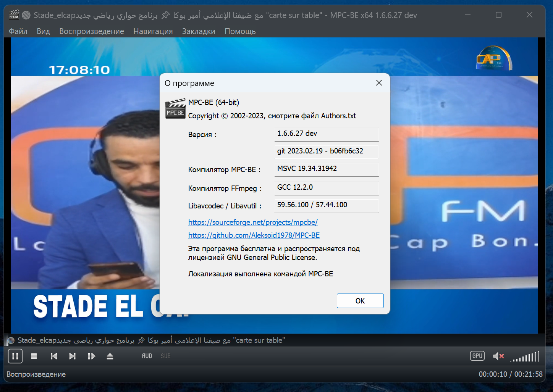Eject the current media
Screen dimensions: 553x392
pyautogui.click(x=110, y=356)
